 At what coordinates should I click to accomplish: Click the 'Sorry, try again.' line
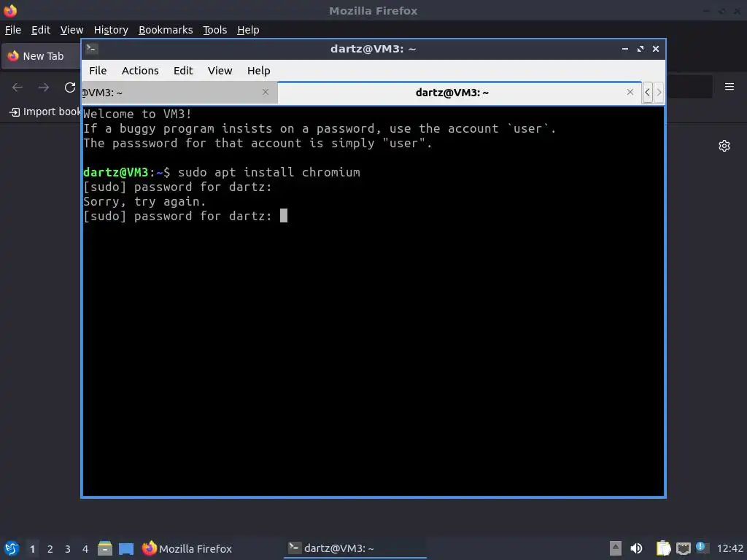[x=144, y=201]
